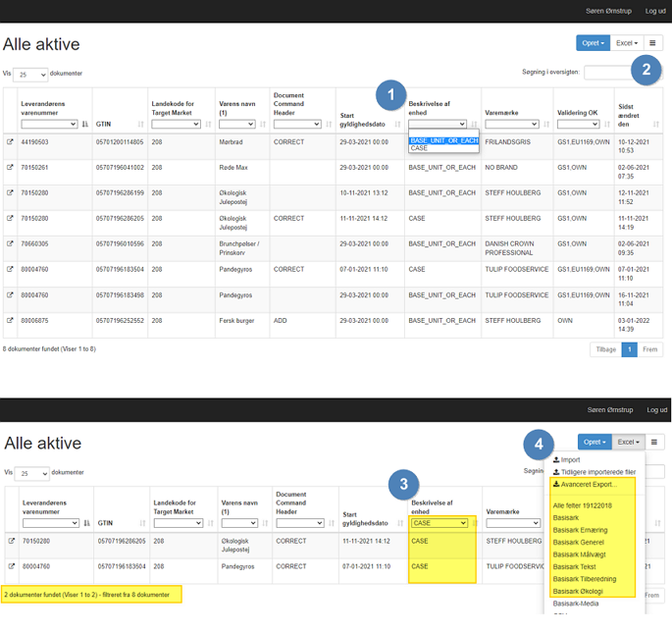Click sort arrows on Validering OK column
This screenshot has width=672, height=633.
point(605,125)
